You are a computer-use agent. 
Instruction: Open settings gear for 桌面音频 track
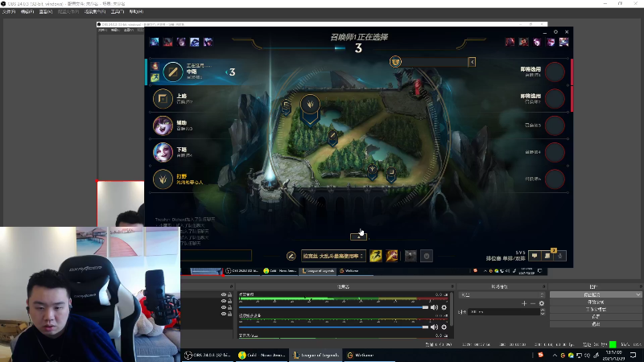pyautogui.click(x=444, y=307)
